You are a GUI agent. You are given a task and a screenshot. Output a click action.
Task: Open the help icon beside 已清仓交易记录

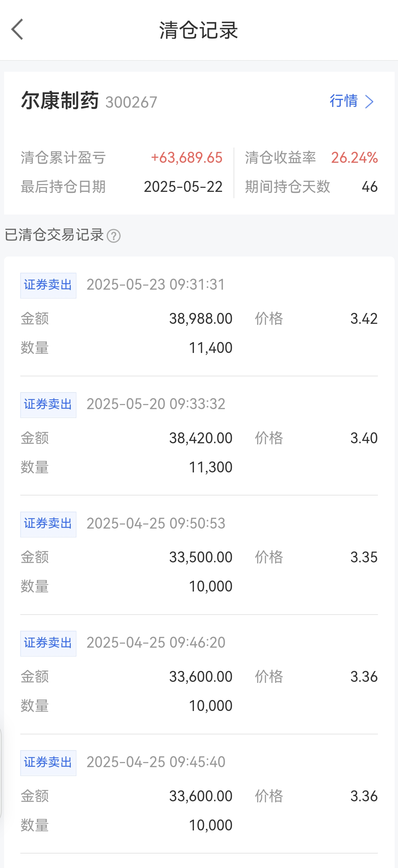pos(114,236)
